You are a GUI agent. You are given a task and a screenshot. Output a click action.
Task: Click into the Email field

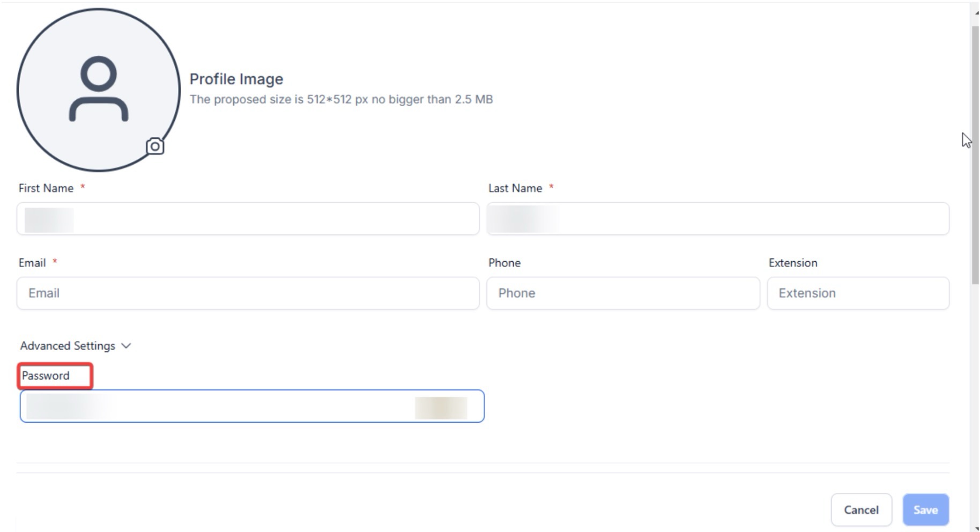248,293
